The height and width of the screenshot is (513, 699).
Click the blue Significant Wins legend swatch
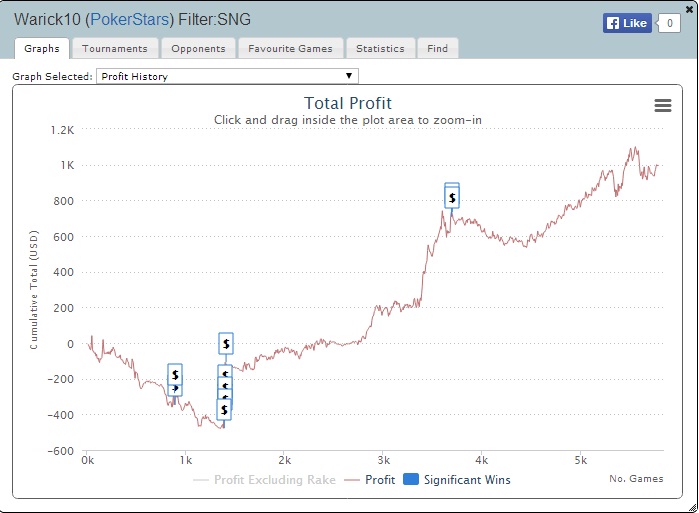pos(410,480)
